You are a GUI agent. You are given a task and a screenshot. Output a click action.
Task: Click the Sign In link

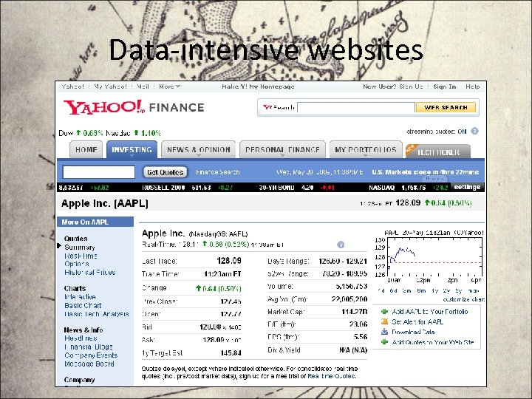point(445,86)
